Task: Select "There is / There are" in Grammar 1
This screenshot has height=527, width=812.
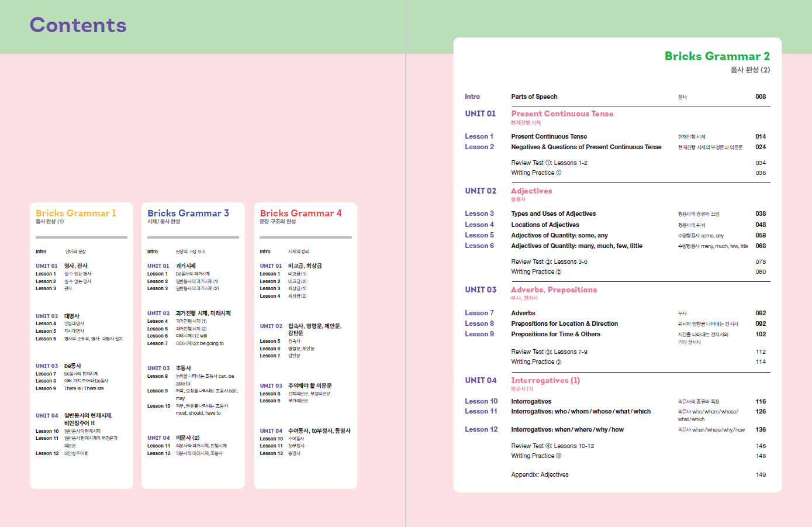Action: tap(84, 388)
